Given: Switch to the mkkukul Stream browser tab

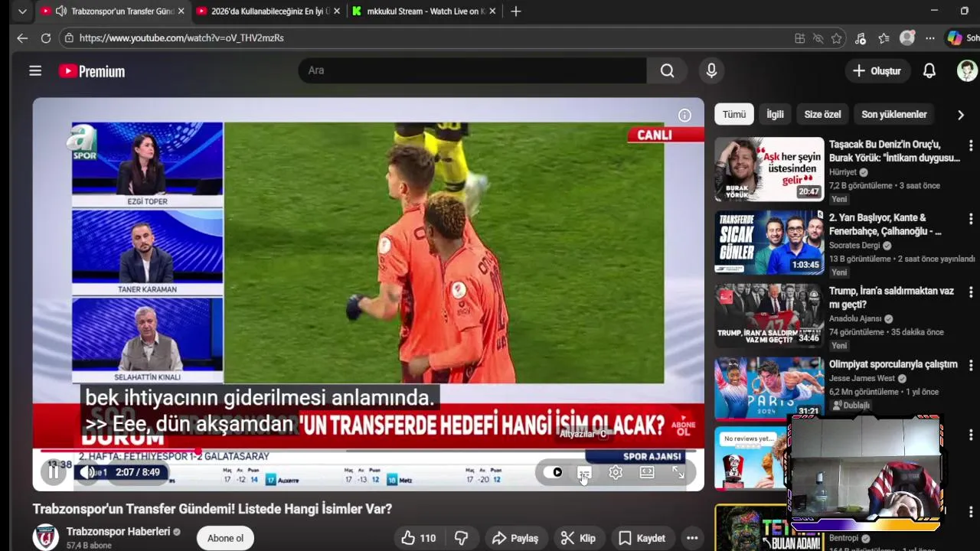Looking at the screenshot, I should pyautogui.click(x=423, y=11).
